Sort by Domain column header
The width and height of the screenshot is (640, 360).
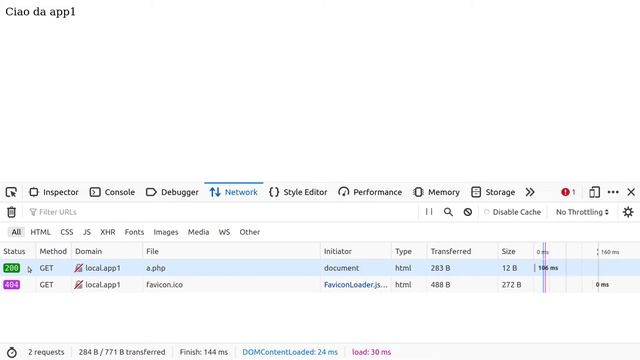(x=107, y=251)
